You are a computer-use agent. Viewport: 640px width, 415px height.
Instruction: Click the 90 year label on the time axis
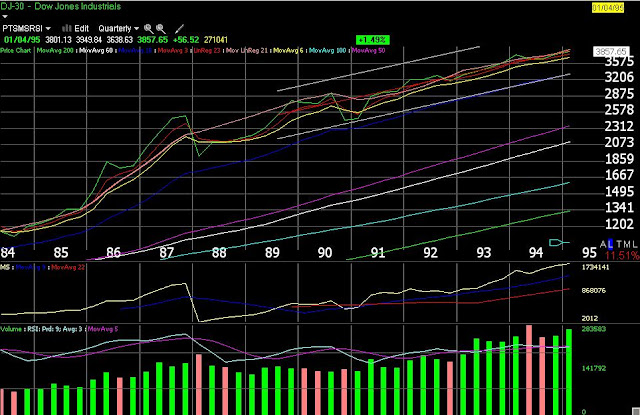pyautogui.click(x=325, y=253)
